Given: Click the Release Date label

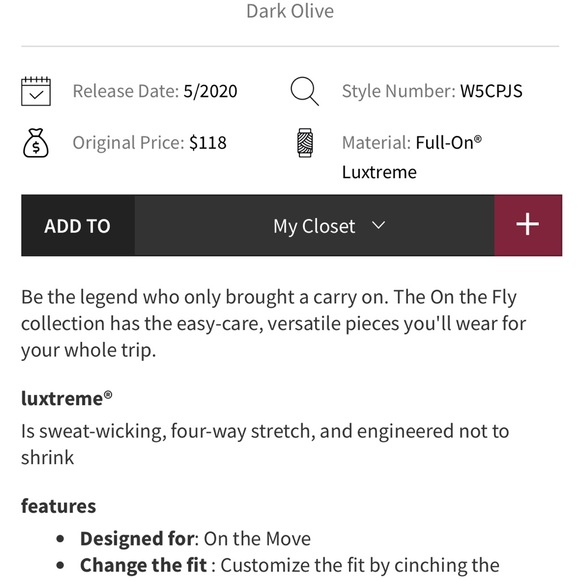Looking at the screenshot, I should coord(126,91).
